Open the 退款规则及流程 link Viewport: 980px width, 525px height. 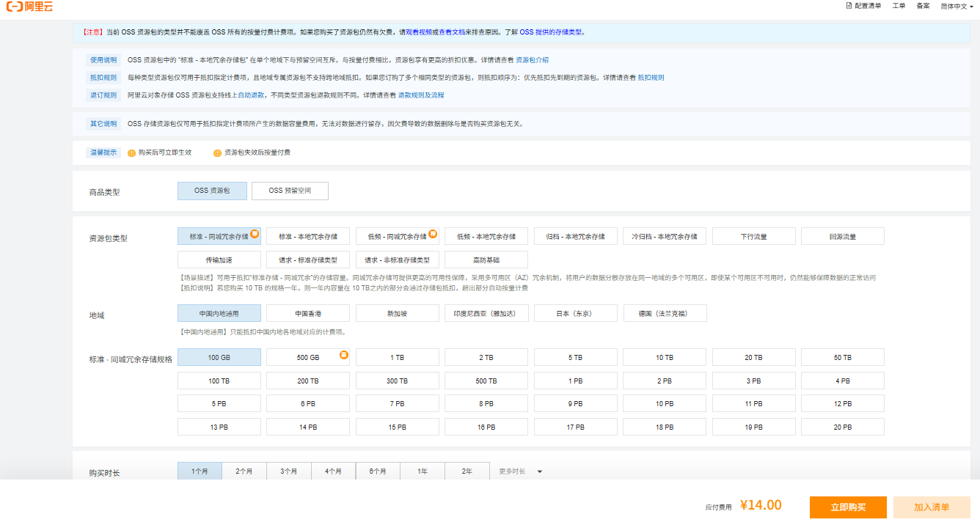pyautogui.click(x=421, y=95)
